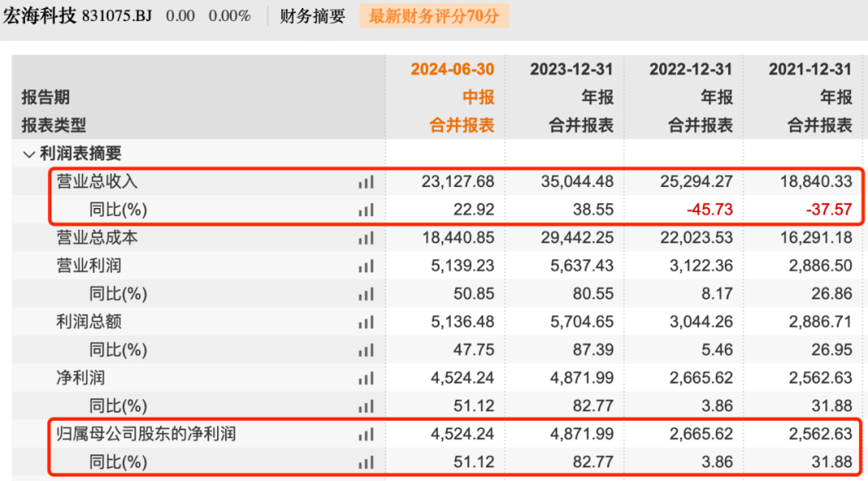Click chart icon on 营业总收入 同比(%) row

366,210
